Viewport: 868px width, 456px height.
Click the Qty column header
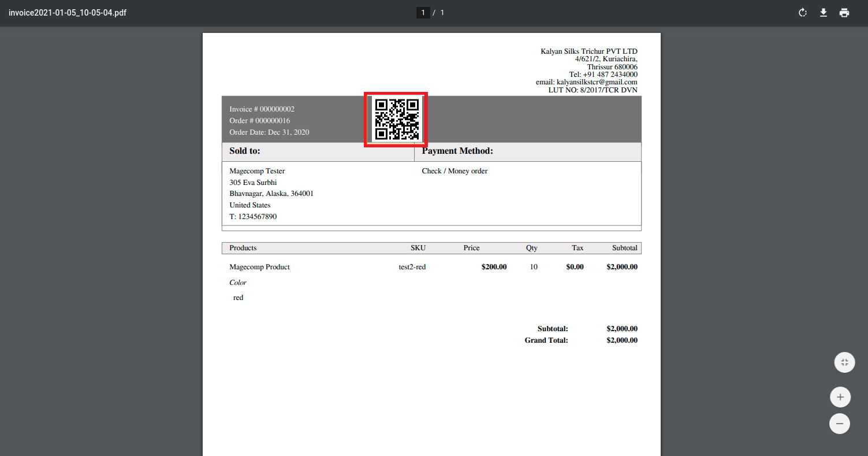(531, 248)
